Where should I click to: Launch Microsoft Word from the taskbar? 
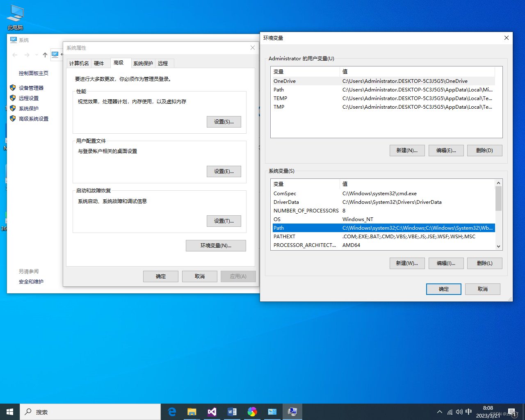tap(232, 411)
